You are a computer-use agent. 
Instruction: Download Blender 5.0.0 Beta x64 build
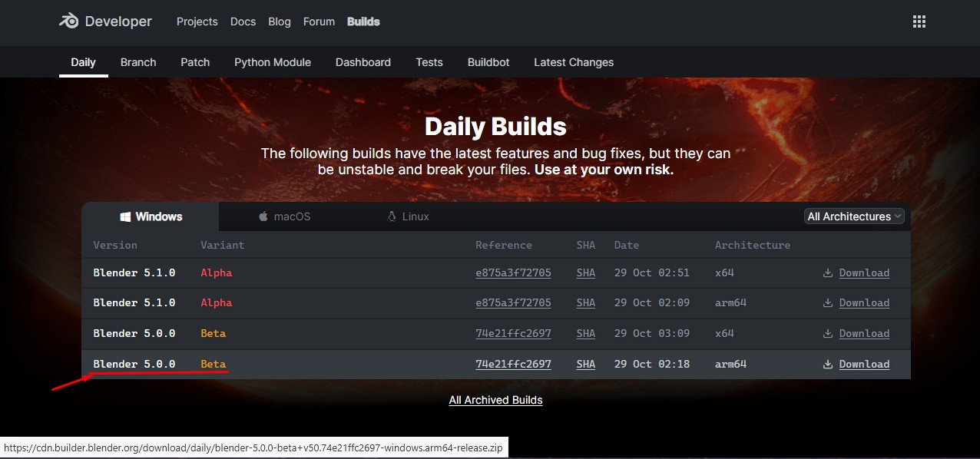coord(864,333)
